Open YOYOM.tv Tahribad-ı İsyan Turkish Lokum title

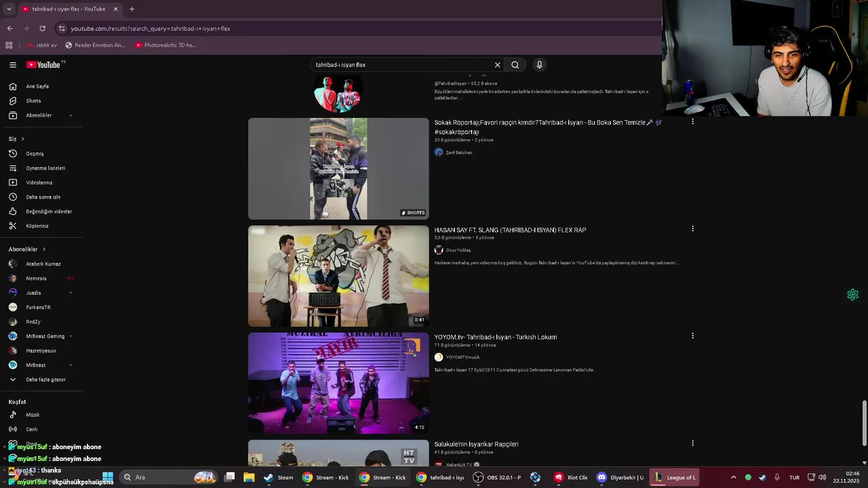pyautogui.click(x=496, y=337)
